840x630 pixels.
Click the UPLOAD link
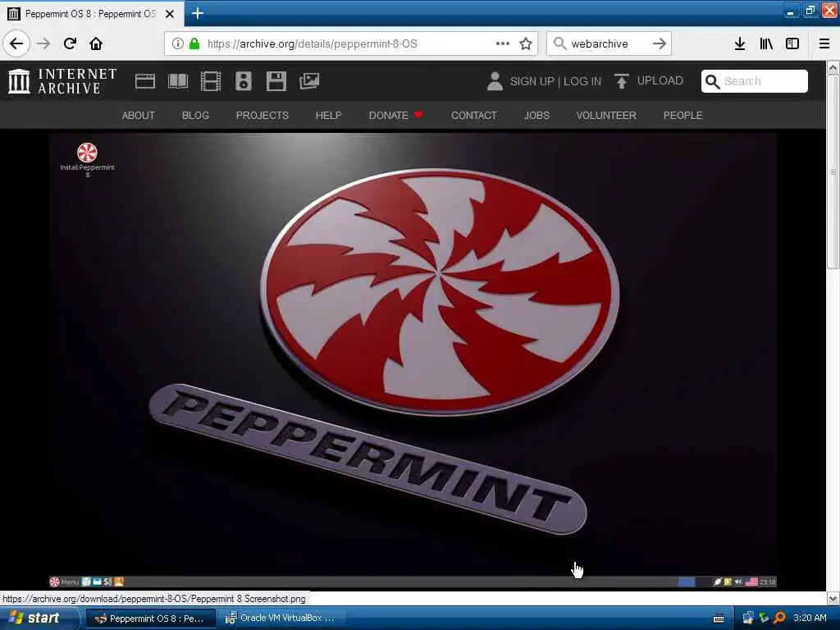click(650, 81)
